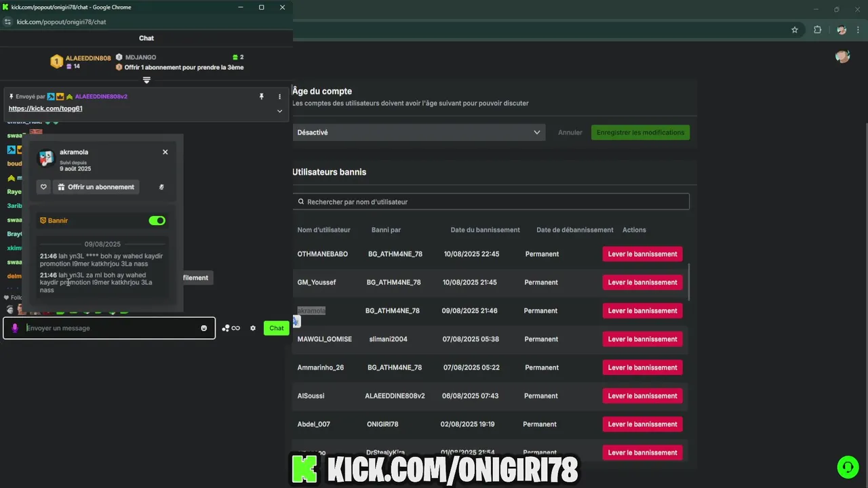Open three-dot menu of pinned message
868x488 pixels.
(x=279, y=96)
